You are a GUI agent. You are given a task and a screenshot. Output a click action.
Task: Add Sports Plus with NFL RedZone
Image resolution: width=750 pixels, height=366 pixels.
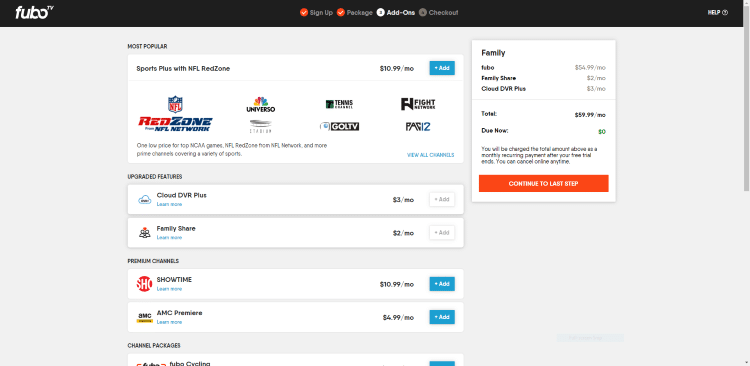(x=442, y=68)
